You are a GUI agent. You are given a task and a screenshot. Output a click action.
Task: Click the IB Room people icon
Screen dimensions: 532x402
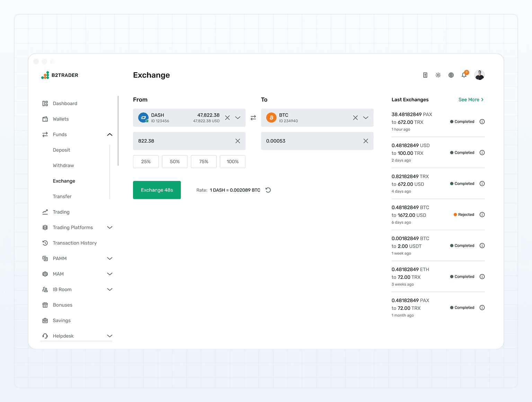click(x=45, y=290)
